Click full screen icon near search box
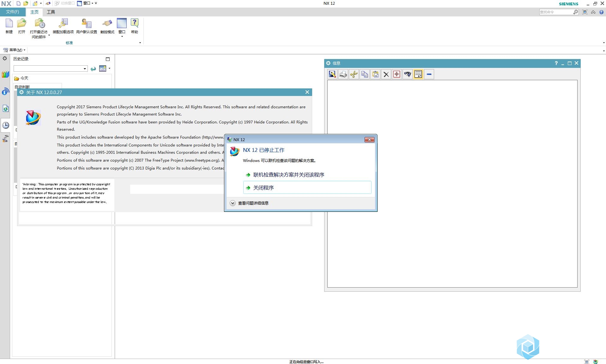Screen dimensions: 606x364 tap(585, 12)
